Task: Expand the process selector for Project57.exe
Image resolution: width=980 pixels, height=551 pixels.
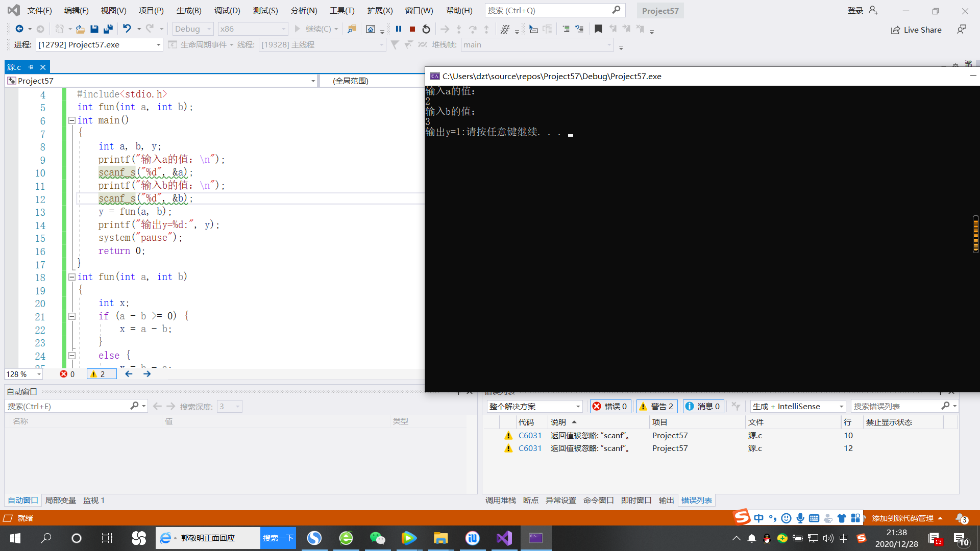Action: click(x=158, y=45)
